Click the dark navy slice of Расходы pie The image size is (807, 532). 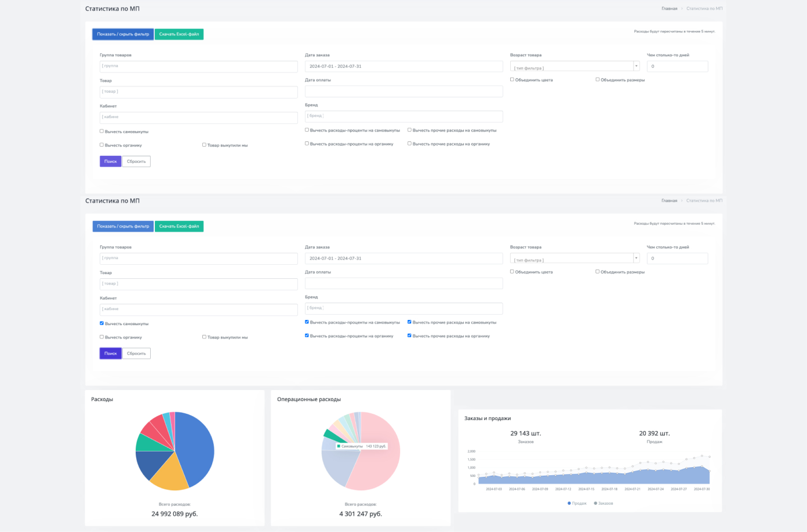(x=147, y=464)
